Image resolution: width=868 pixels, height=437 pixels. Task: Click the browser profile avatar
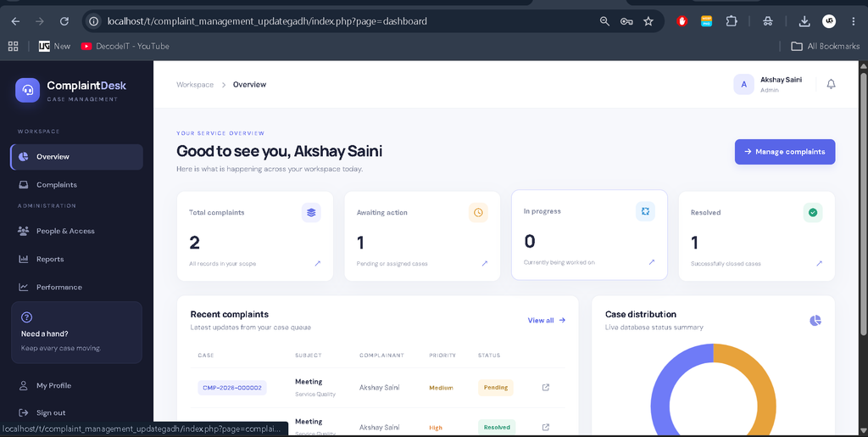(x=829, y=21)
